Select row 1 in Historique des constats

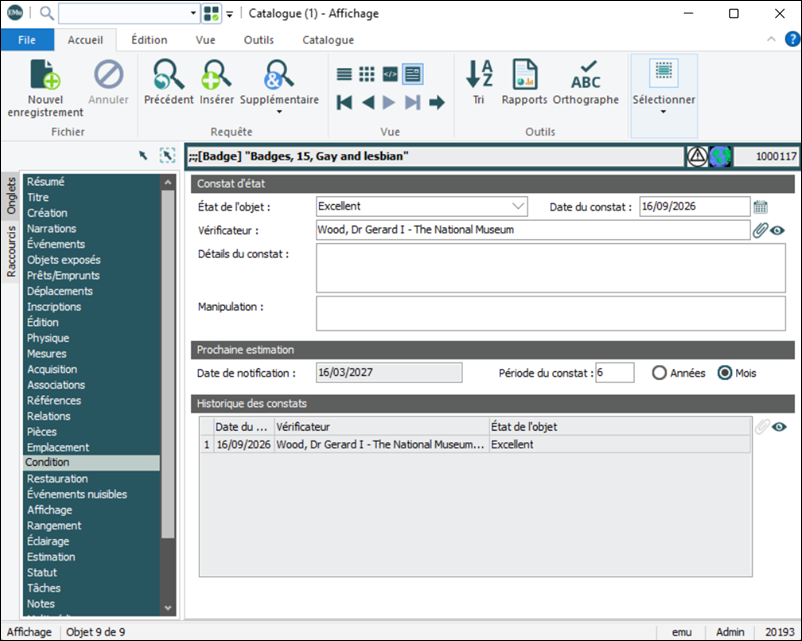point(475,445)
